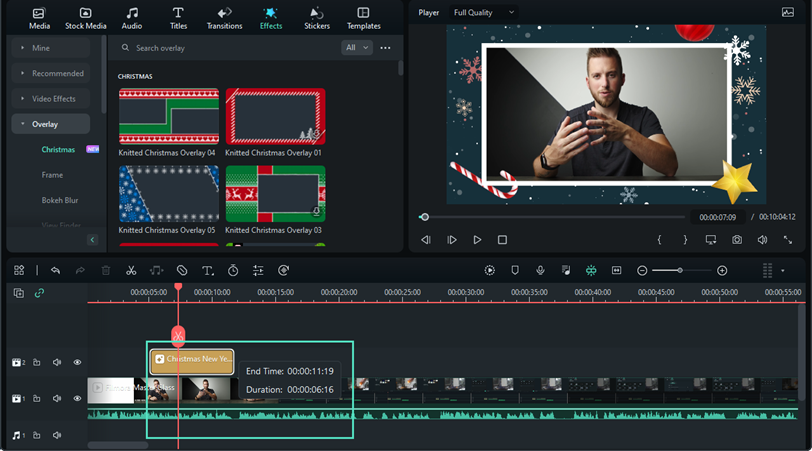This screenshot has width=812, height=451.
Task: Move the player progress handle
Action: (x=425, y=217)
